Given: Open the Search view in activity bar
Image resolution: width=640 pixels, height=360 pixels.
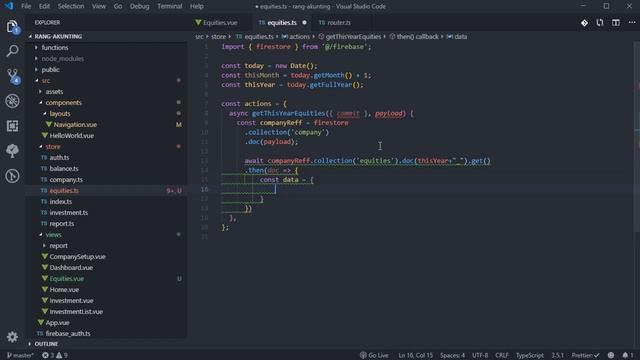Looking at the screenshot, I should point(12,51).
